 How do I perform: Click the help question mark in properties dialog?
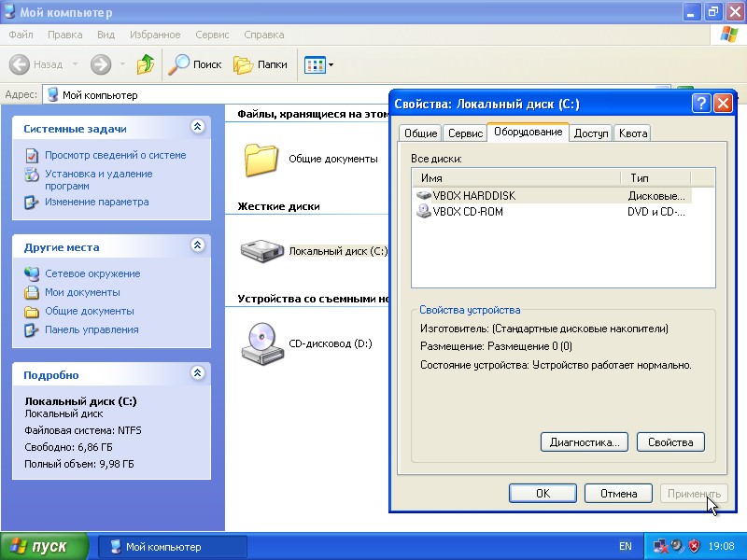point(701,104)
